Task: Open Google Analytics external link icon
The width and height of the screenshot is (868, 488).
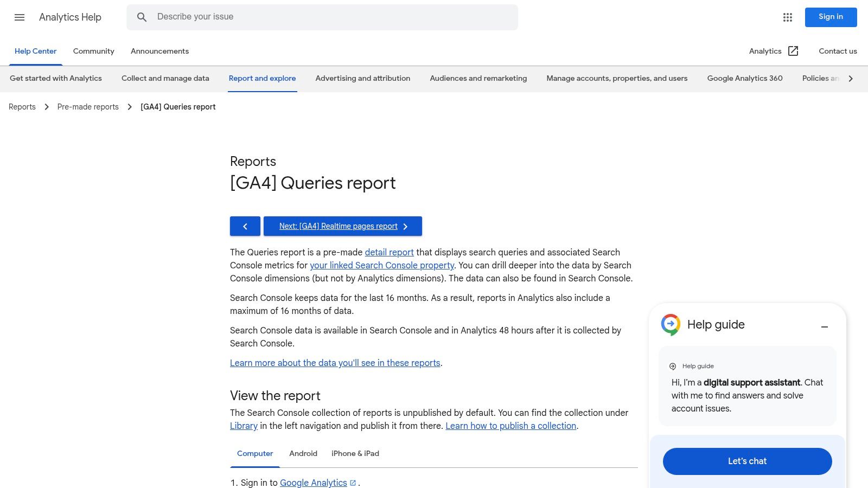Action: point(353,482)
